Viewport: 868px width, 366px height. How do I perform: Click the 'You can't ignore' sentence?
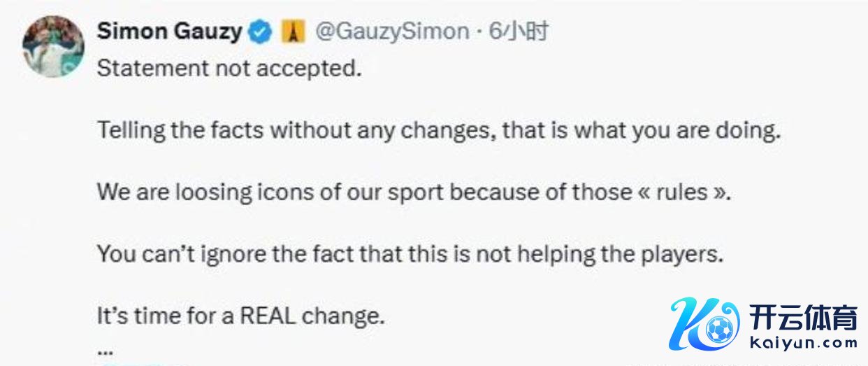pyautogui.click(x=410, y=253)
